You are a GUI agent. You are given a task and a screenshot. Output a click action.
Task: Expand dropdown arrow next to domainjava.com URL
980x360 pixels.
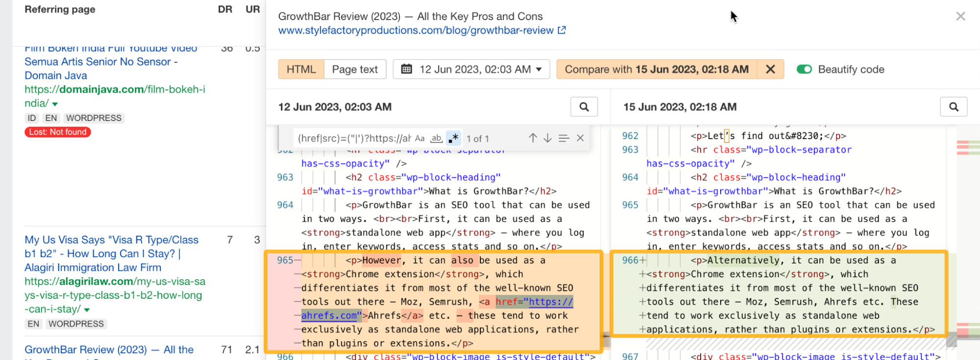point(55,104)
